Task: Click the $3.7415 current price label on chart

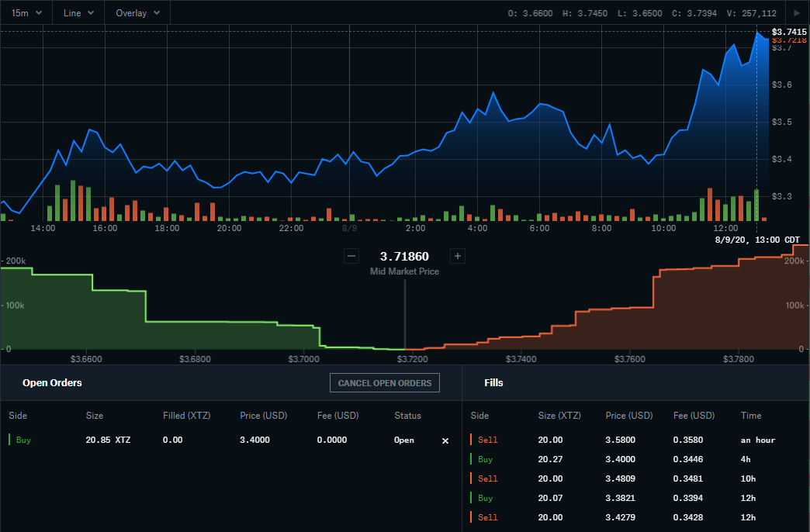Action: pyautogui.click(x=790, y=32)
